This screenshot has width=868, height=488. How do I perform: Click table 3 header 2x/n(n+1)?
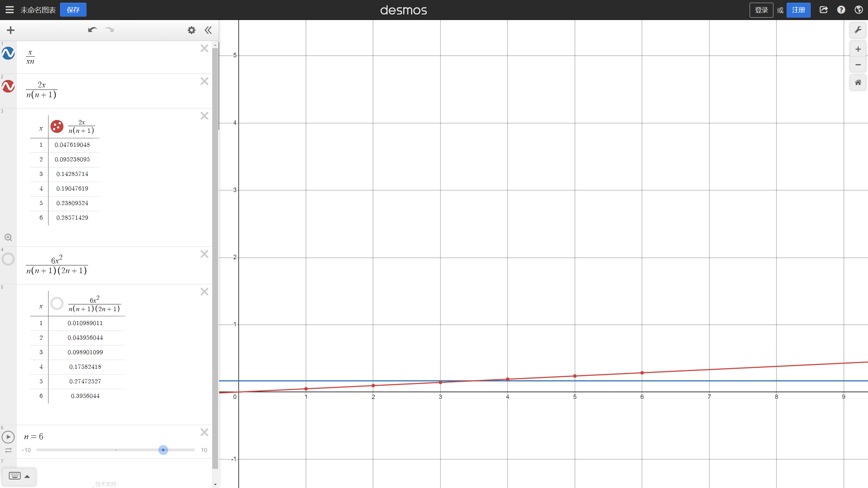click(x=81, y=126)
